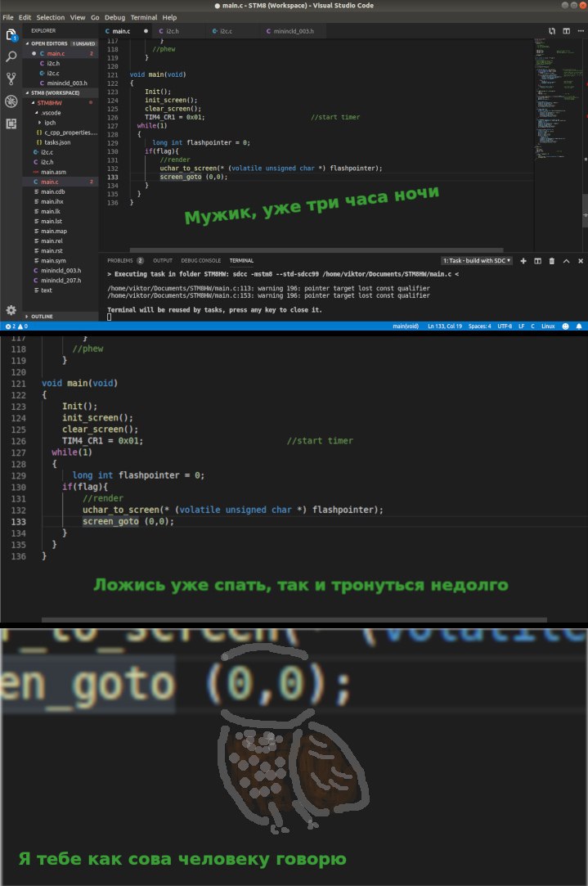This screenshot has height=886, width=588.
Task: Select main.c in Open Editors
Action: (x=61, y=54)
